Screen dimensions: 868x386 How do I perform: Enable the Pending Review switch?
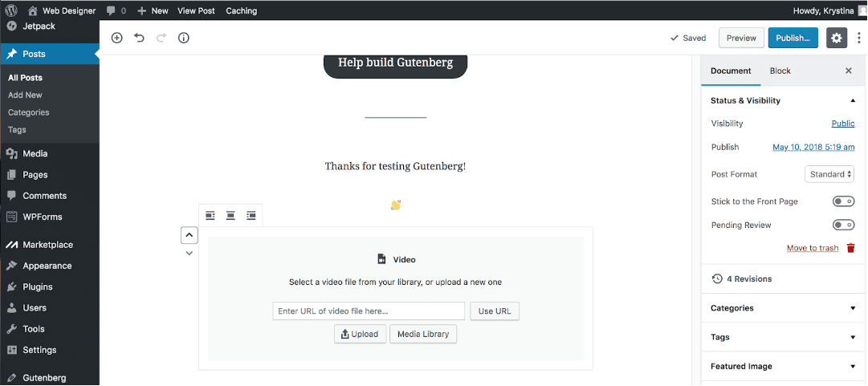[843, 226]
